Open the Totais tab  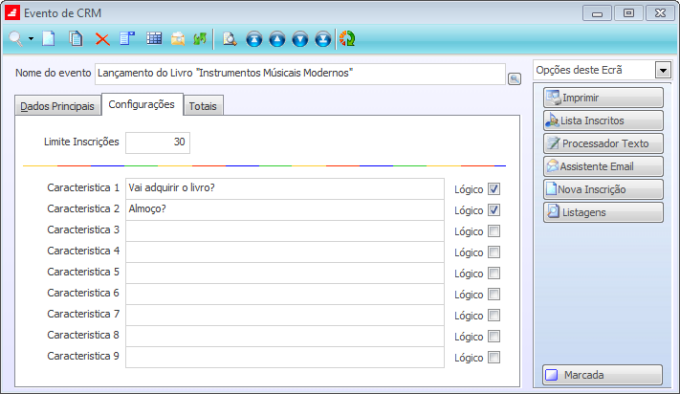[x=203, y=106]
